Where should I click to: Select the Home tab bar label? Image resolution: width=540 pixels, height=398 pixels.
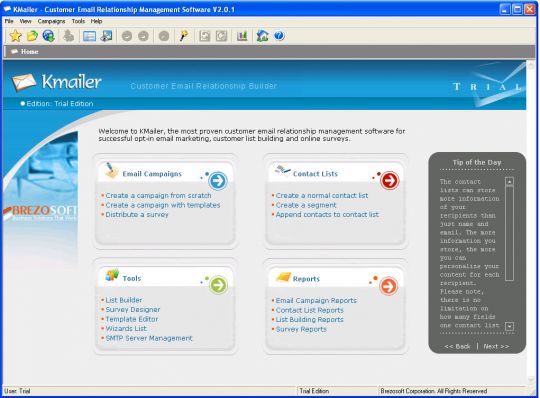(29, 52)
